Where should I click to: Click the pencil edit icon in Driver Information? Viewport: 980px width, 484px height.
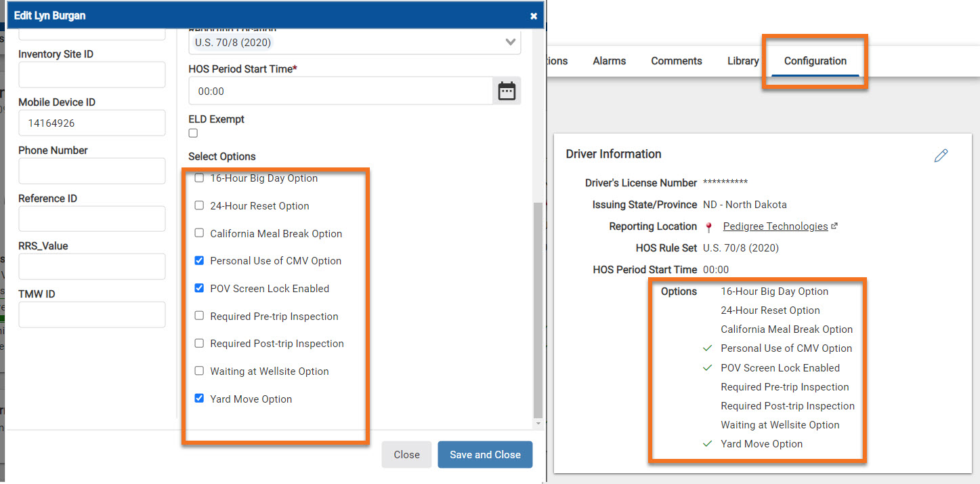click(941, 155)
